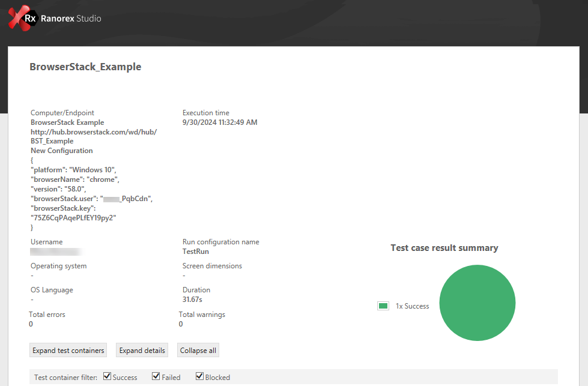
Task: Click Expand test containers button
Action: (x=68, y=351)
